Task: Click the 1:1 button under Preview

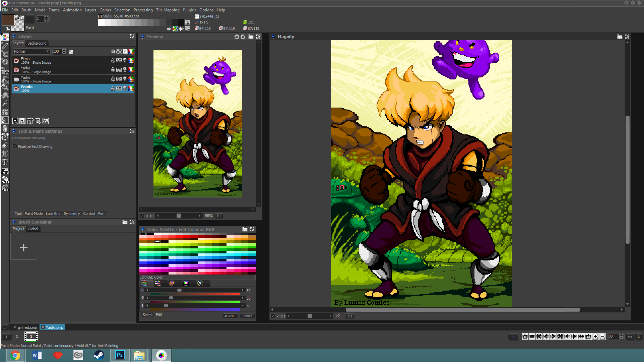Action: point(219,216)
